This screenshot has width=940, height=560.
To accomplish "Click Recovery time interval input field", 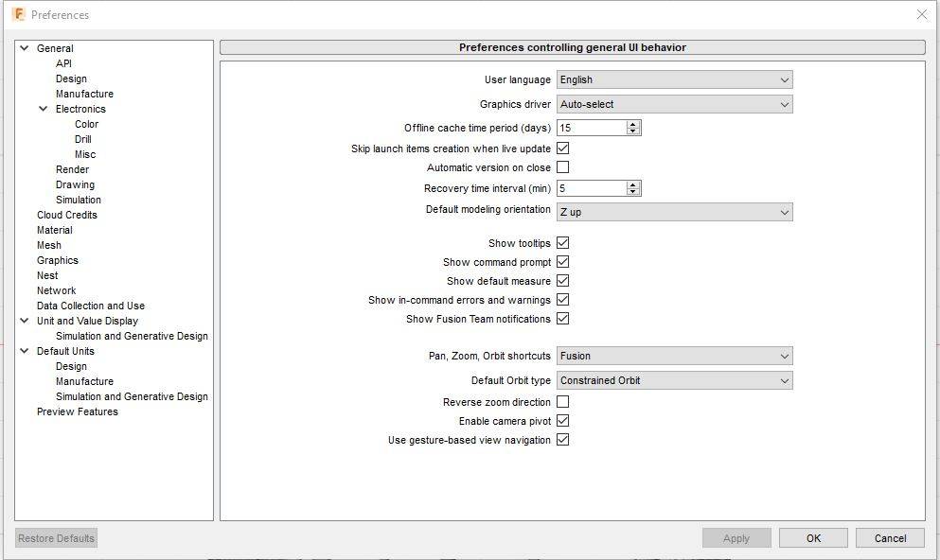I will pyautogui.click(x=592, y=188).
